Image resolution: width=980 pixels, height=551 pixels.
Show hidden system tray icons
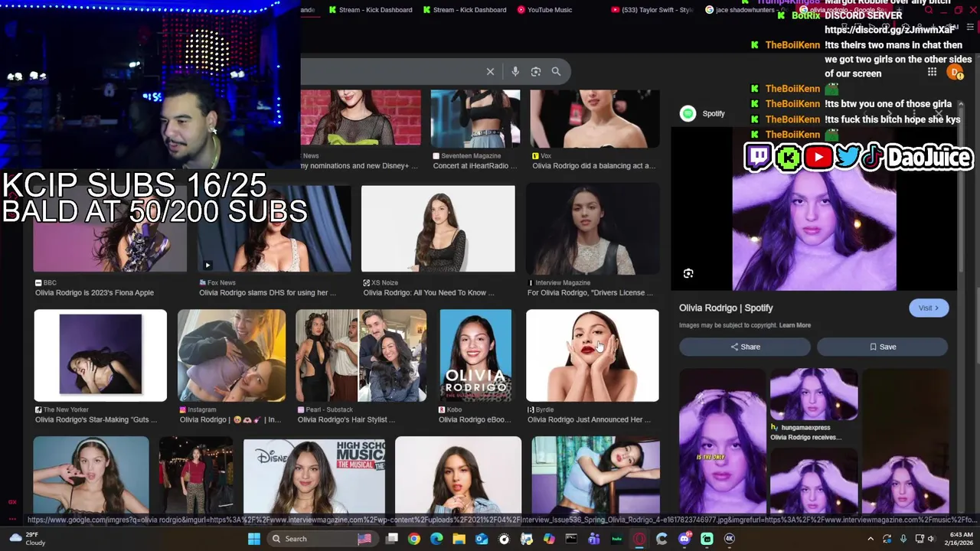pyautogui.click(x=870, y=539)
